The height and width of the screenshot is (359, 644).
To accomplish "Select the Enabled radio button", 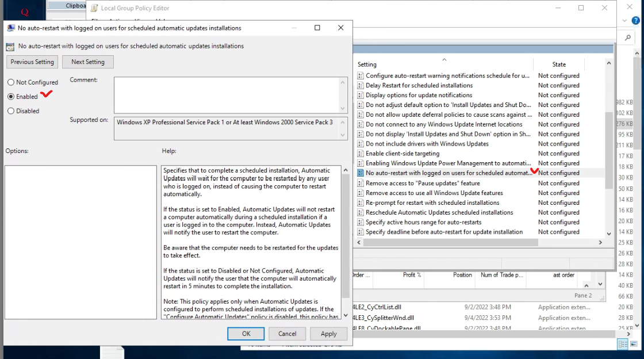I will [x=11, y=97].
